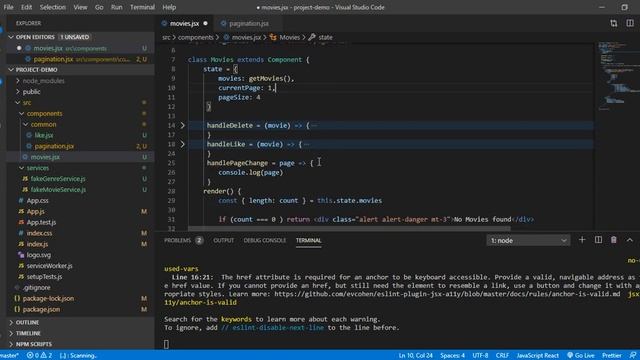Open the Run menu

click(117, 7)
